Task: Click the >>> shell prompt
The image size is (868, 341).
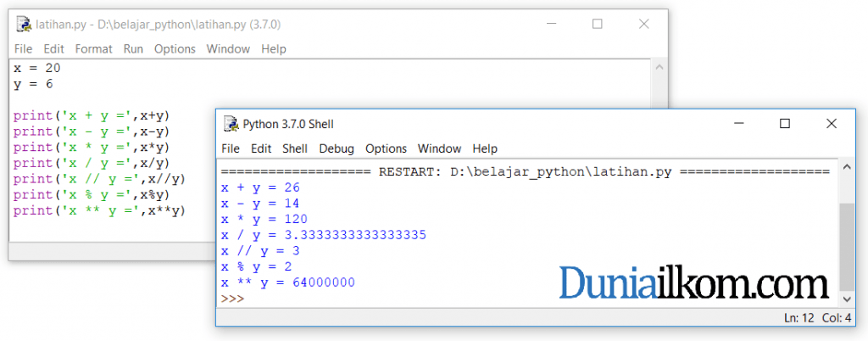Action: click(x=231, y=299)
